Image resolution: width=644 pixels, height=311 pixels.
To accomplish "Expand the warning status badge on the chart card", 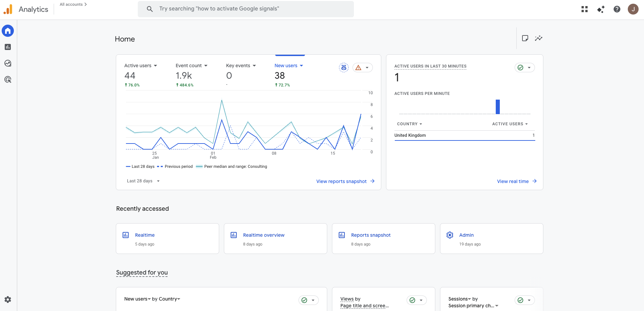I will click(363, 68).
